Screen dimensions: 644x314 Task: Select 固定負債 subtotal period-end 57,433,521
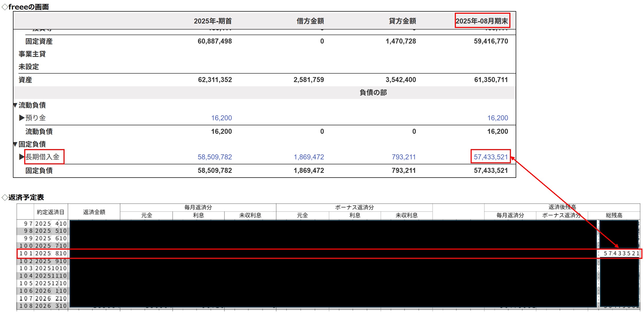pos(491,170)
